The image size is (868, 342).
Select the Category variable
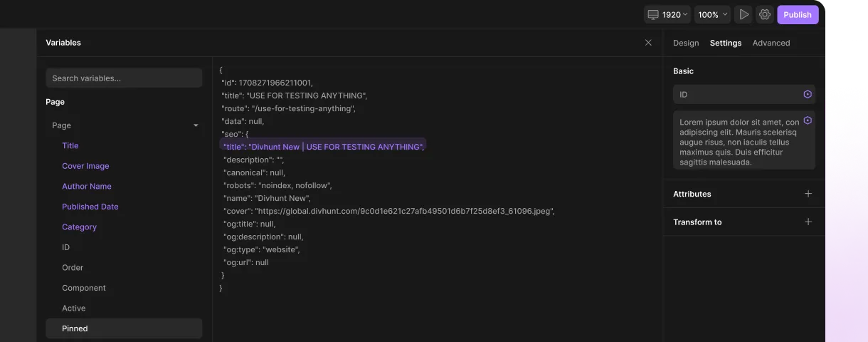click(79, 227)
